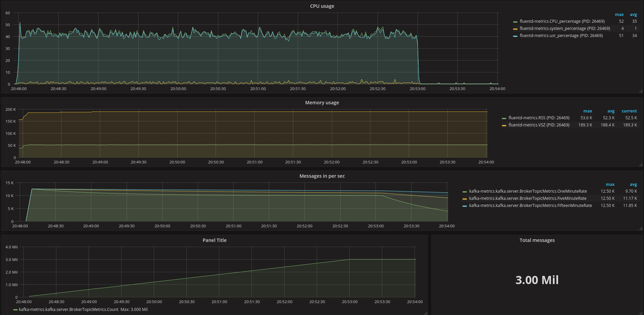Toggle the fluentd-metrics.usr_percentage series visibility
This screenshot has width=644, height=315.
click(561, 36)
